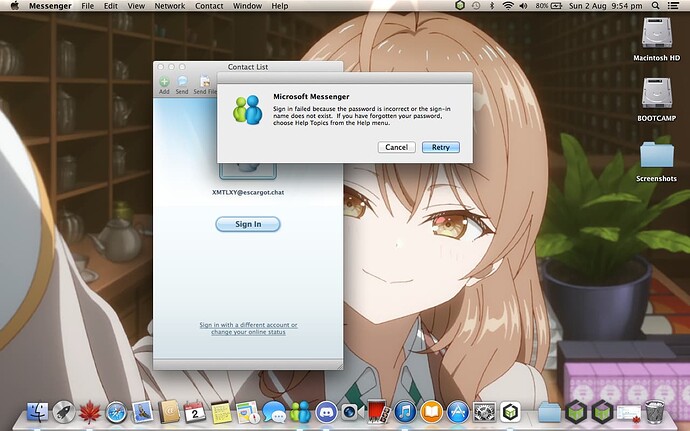
Task: Click the green cube menu bar icon
Action: pyautogui.click(x=460, y=6)
